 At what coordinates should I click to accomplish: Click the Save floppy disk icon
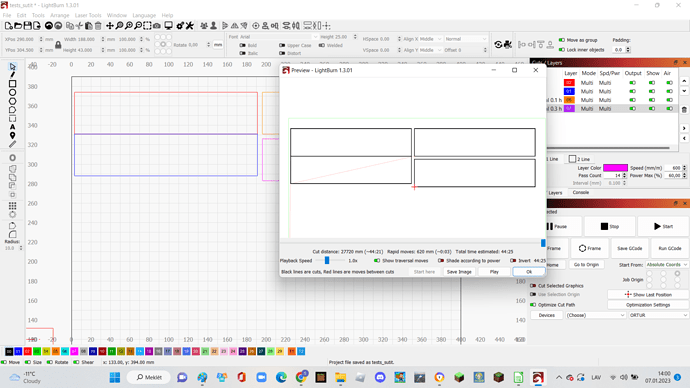click(x=27, y=26)
